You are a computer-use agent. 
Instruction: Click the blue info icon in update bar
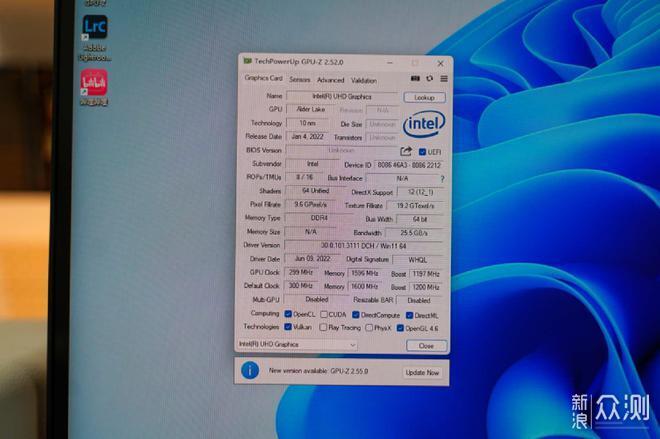[x=250, y=370]
